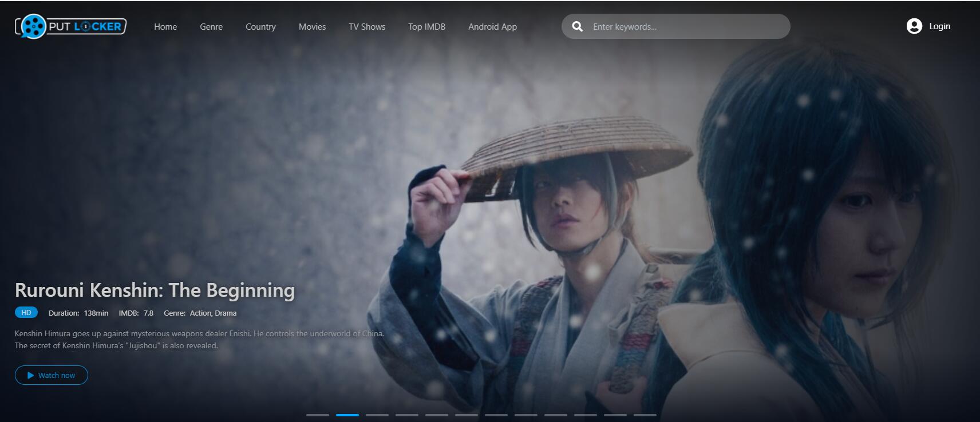Jump to the seventh carousel slide
The height and width of the screenshot is (422, 980).
coord(496,415)
